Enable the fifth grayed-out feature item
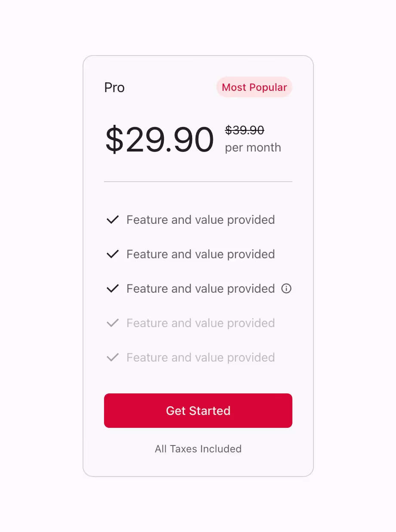Viewport: 396px width, 532px height. pyautogui.click(x=200, y=357)
